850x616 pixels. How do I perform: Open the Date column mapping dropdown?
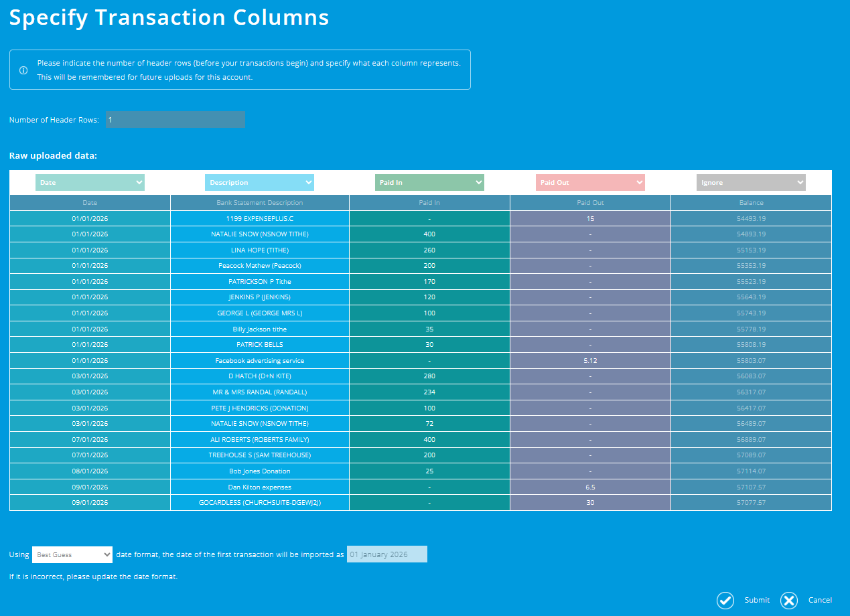coord(90,182)
